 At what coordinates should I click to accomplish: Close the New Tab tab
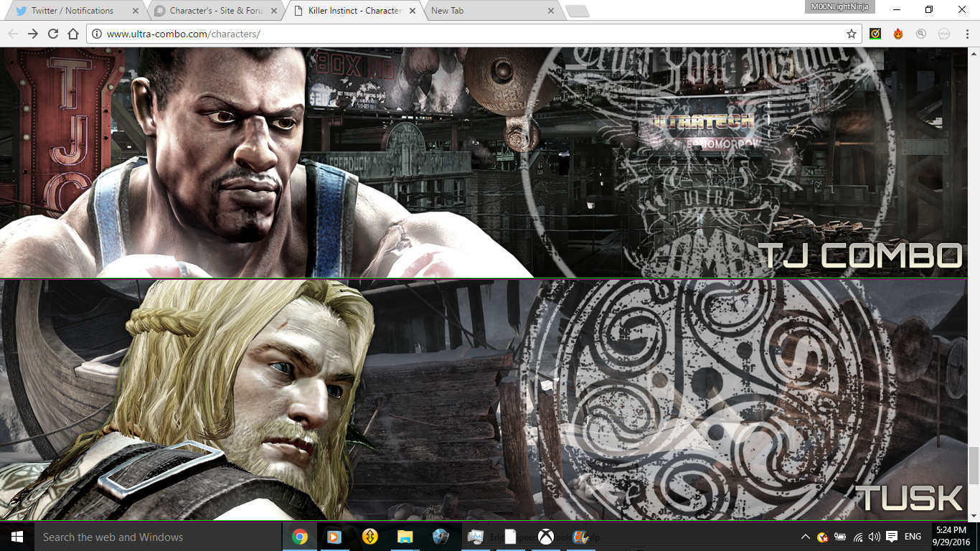pos(551,11)
